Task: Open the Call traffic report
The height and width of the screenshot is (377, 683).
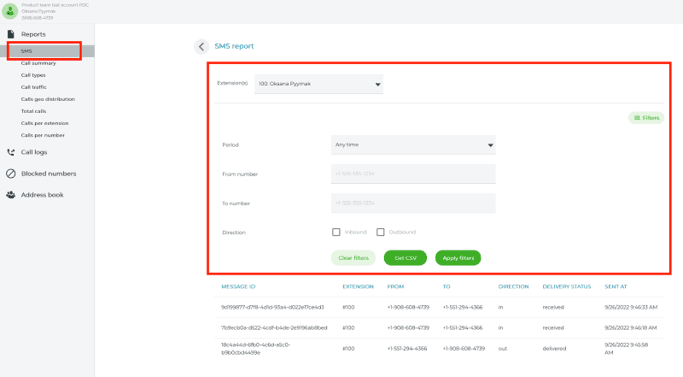Action: click(34, 87)
